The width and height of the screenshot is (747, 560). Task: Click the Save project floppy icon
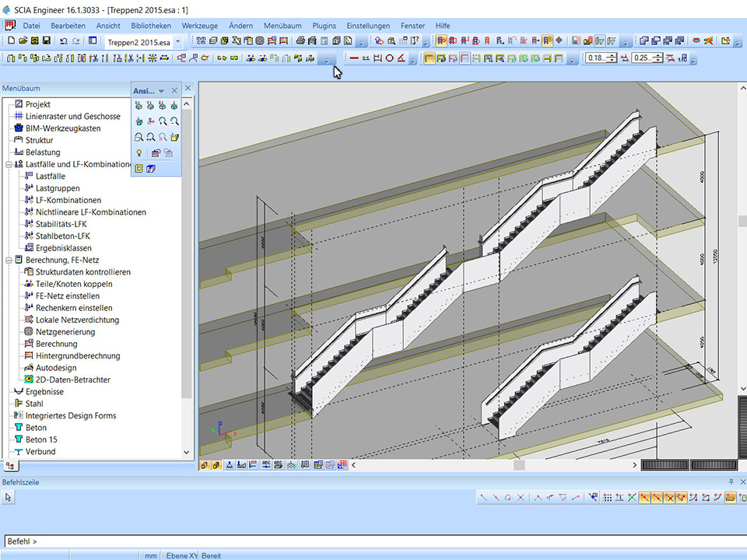tap(47, 40)
